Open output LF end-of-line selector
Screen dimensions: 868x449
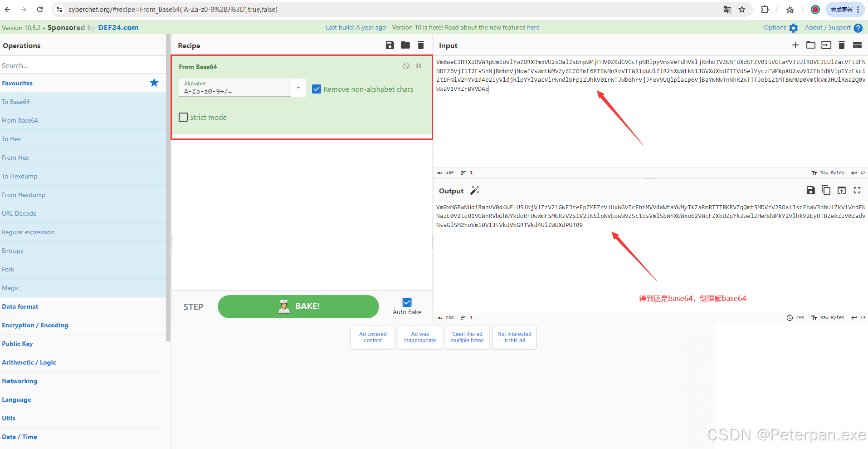[858, 318]
